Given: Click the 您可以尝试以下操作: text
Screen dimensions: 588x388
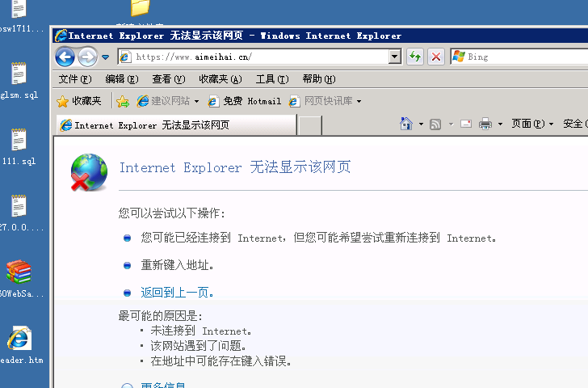Looking at the screenshot, I should (x=171, y=213).
